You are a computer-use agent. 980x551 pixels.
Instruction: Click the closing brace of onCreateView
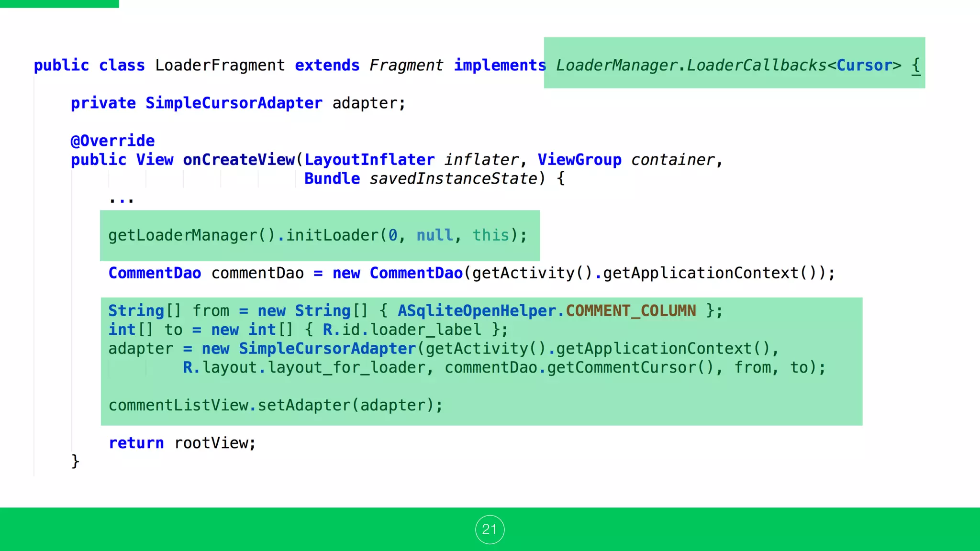click(x=75, y=461)
